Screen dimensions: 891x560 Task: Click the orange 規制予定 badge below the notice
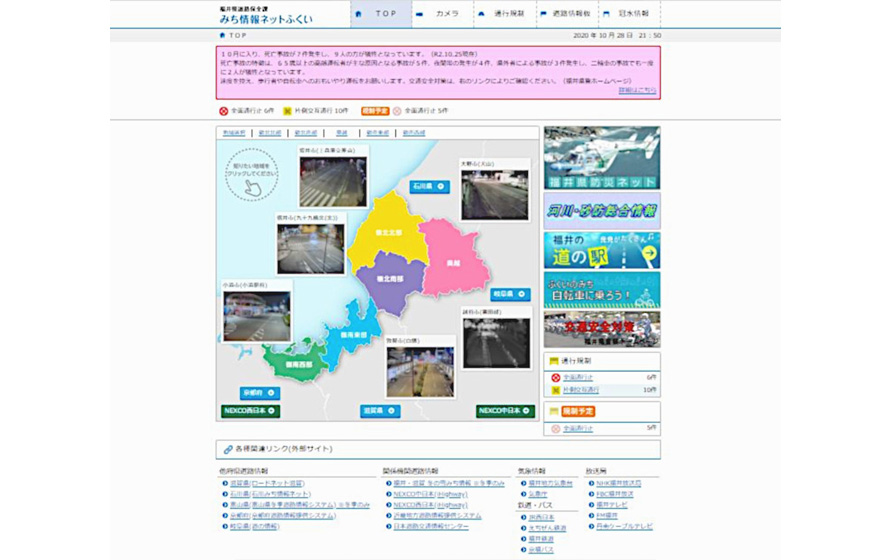click(375, 111)
